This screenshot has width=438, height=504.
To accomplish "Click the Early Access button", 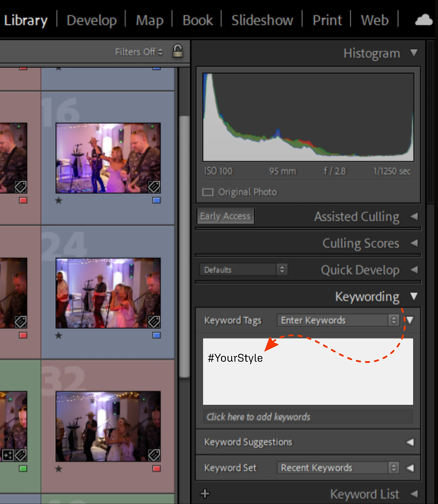I will pos(225,216).
